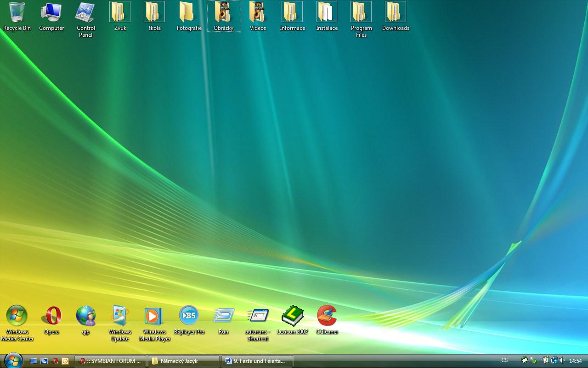Select the Obrázky folder icon
The width and height of the screenshot is (588, 368).
point(224,17)
